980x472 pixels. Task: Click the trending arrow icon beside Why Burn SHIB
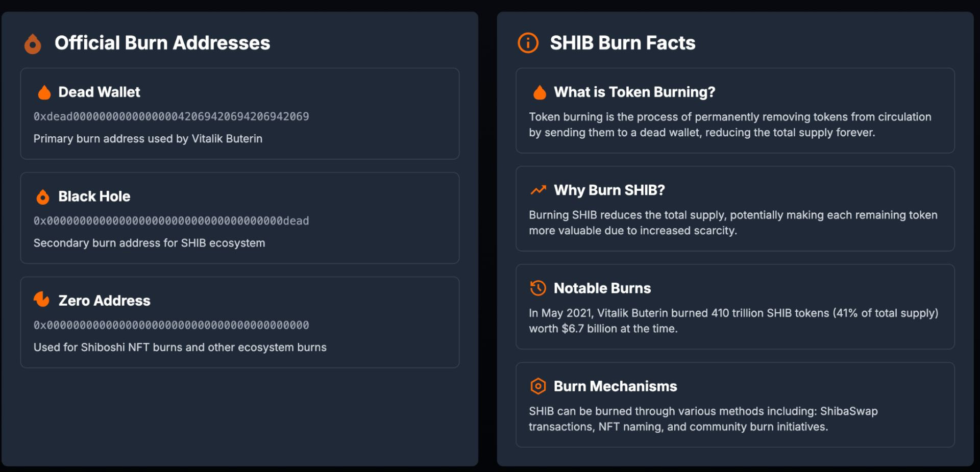pyautogui.click(x=538, y=190)
